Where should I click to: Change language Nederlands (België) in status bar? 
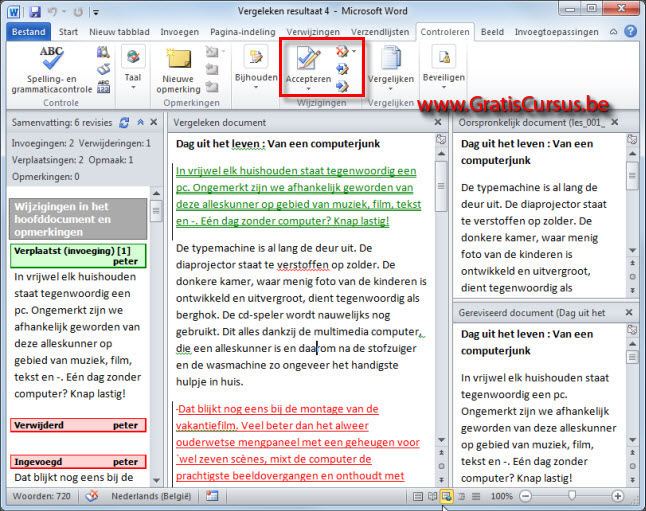151,496
